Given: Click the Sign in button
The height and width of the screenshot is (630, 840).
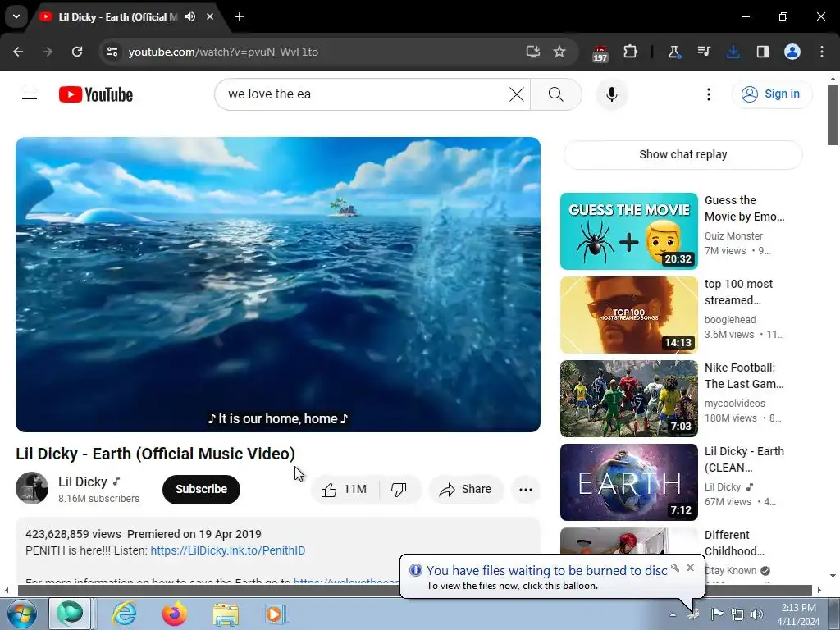Looking at the screenshot, I should coord(771,94).
